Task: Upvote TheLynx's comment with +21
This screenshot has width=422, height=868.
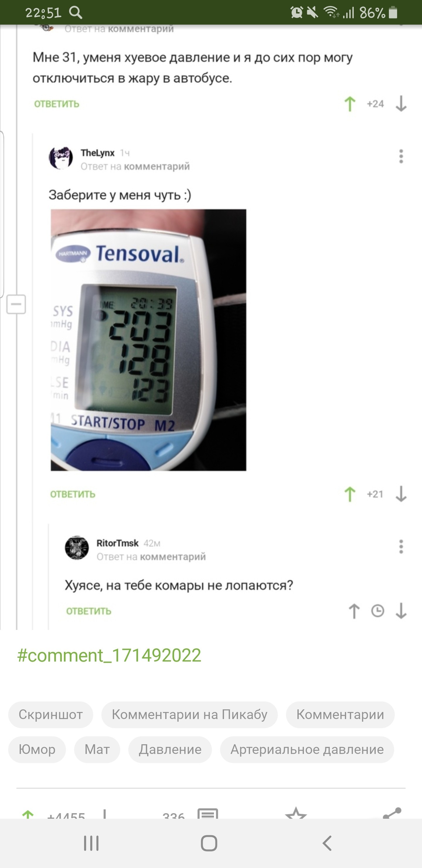Action: coord(350,494)
